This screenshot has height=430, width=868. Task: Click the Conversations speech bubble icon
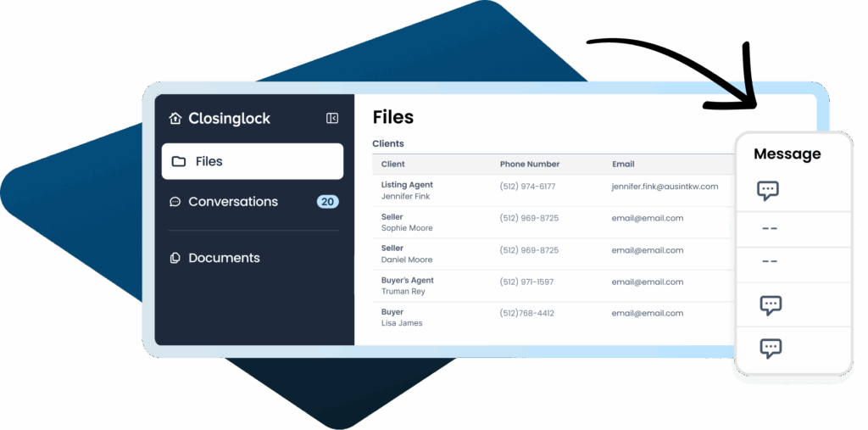[175, 202]
